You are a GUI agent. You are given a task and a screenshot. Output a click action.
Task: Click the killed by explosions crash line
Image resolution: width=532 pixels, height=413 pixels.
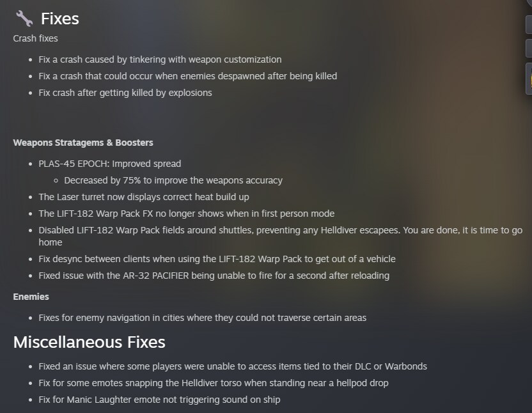pyautogui.click(x=125, y=93)
